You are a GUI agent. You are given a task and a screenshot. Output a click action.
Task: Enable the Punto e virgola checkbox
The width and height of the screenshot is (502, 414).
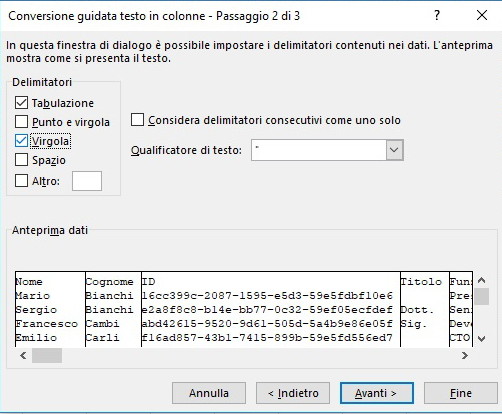tap(21, 122)
